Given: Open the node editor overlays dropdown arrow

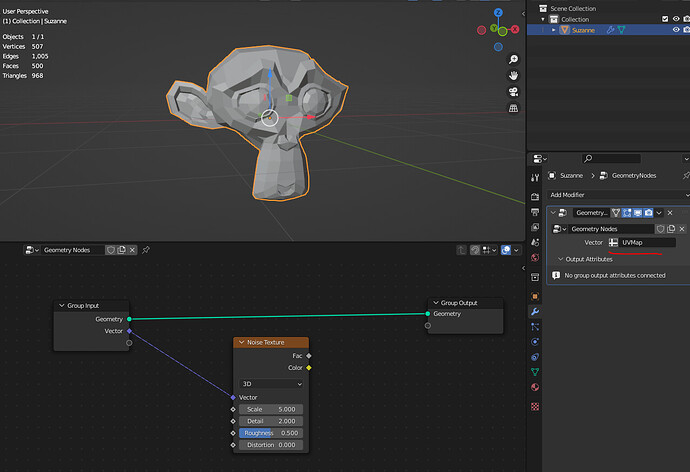Looking at the screenshot, I should 516,250.
